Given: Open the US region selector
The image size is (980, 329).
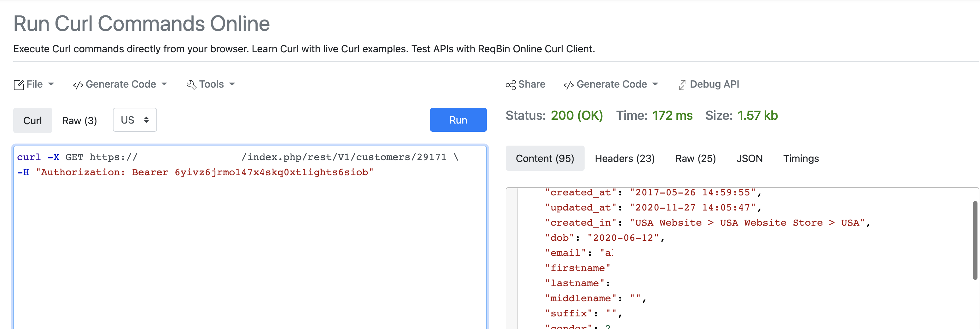Looking at the screenshot, I should click(135, 120).
